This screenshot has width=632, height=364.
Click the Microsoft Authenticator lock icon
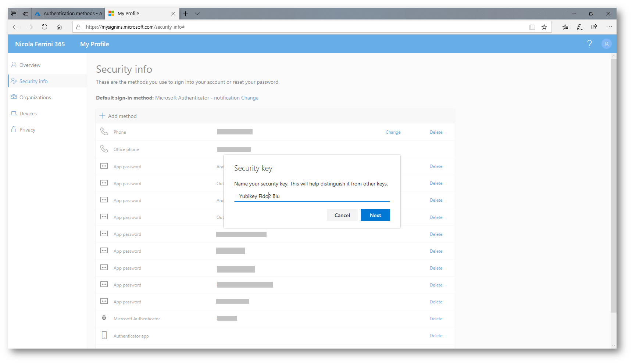click(104, 318)
